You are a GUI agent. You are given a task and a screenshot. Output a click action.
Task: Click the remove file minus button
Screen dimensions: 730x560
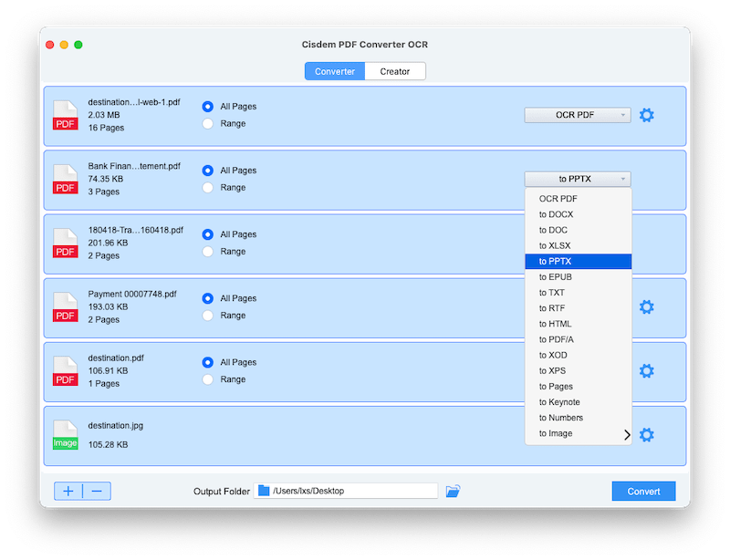tap(97, 491)
